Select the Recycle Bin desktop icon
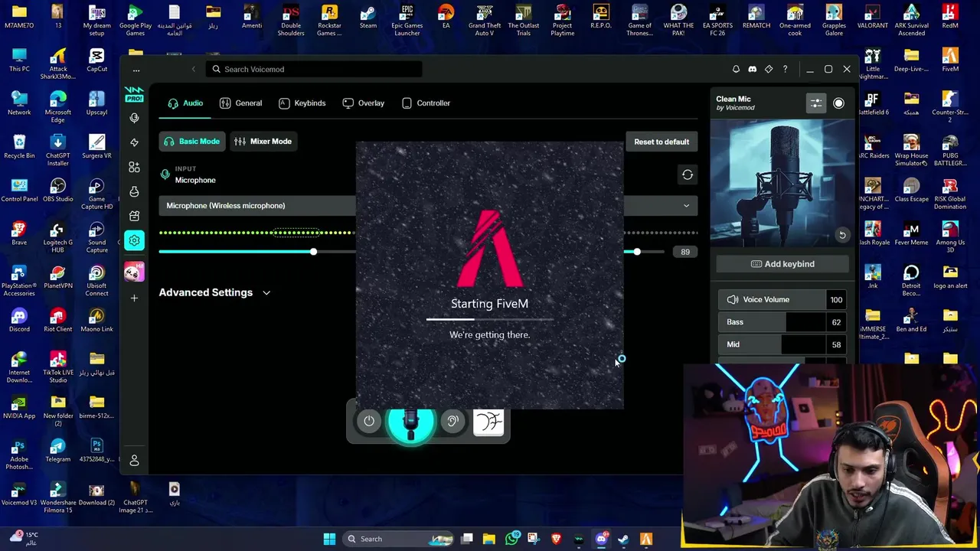 pyautogui.click(x=19, y=146)
